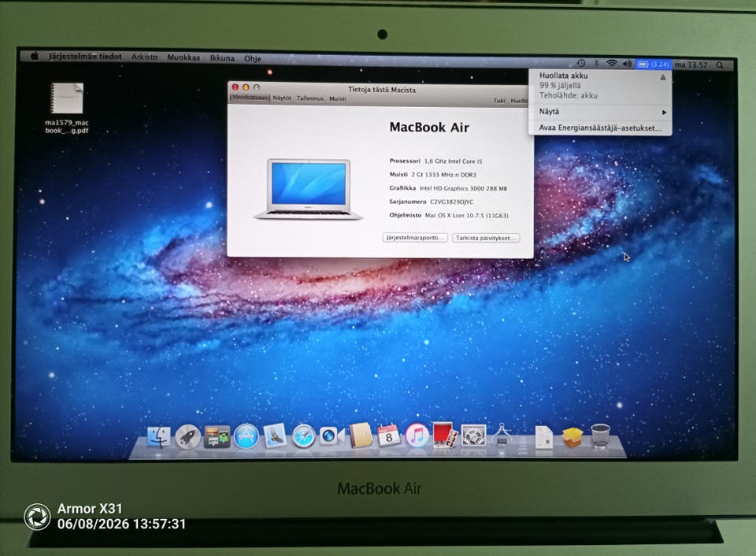Image resolution: width=756 pixels, height=556 pixels.
Task: Select ma1579_macbook PDF file on desktop
Action: [x=67, y=108]
